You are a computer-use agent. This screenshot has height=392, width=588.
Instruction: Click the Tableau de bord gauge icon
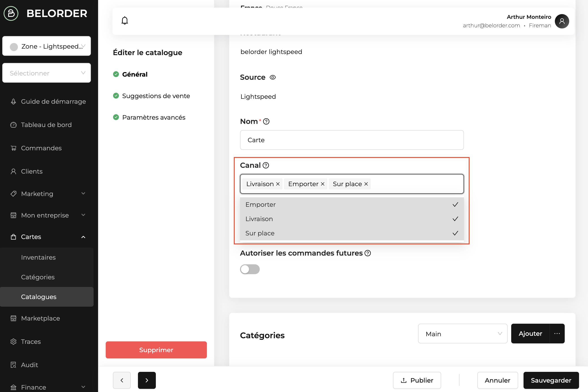13,125
